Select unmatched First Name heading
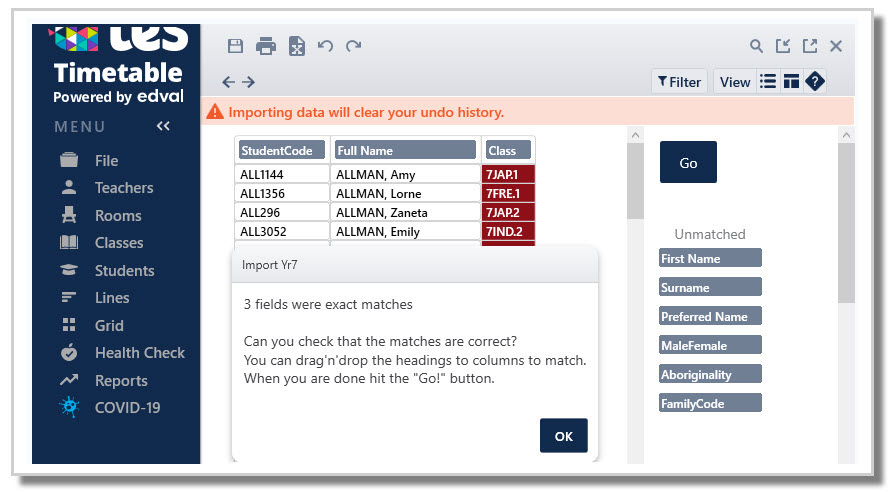This screenshot has width=888, height=492. (710, 258)
